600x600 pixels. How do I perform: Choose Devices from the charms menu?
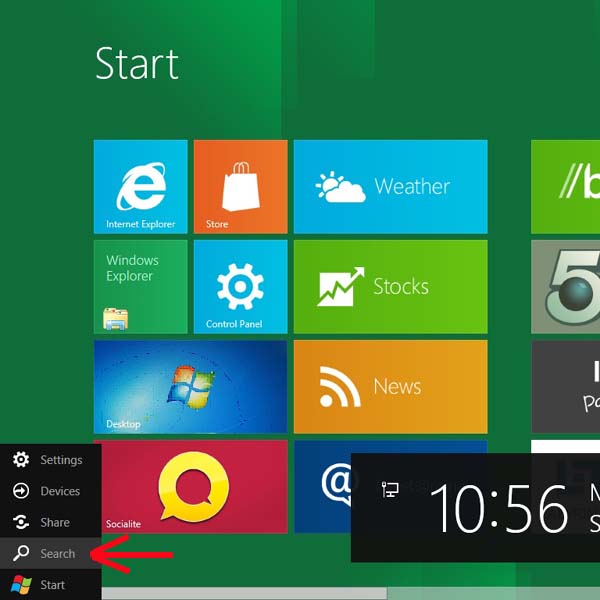[50, 491]
